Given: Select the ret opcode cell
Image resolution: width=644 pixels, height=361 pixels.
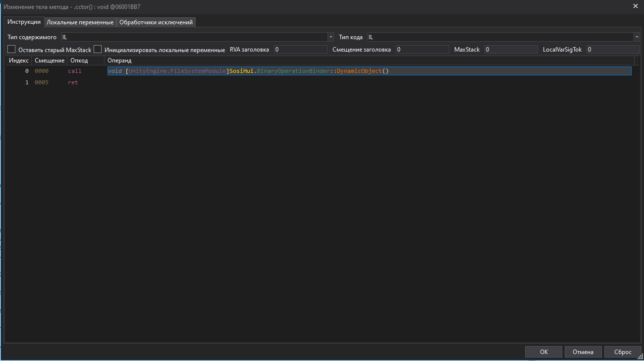Looking at the screenshot, I should coord(73,83).
